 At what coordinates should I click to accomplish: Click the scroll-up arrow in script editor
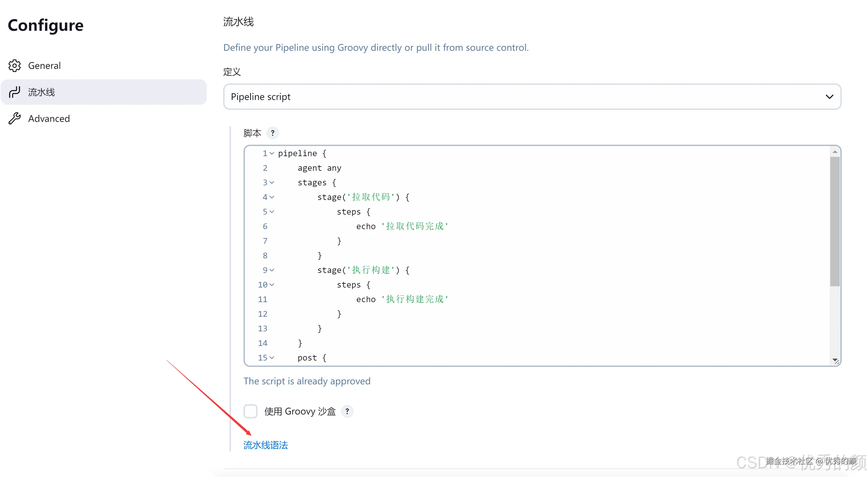(835, 152)
